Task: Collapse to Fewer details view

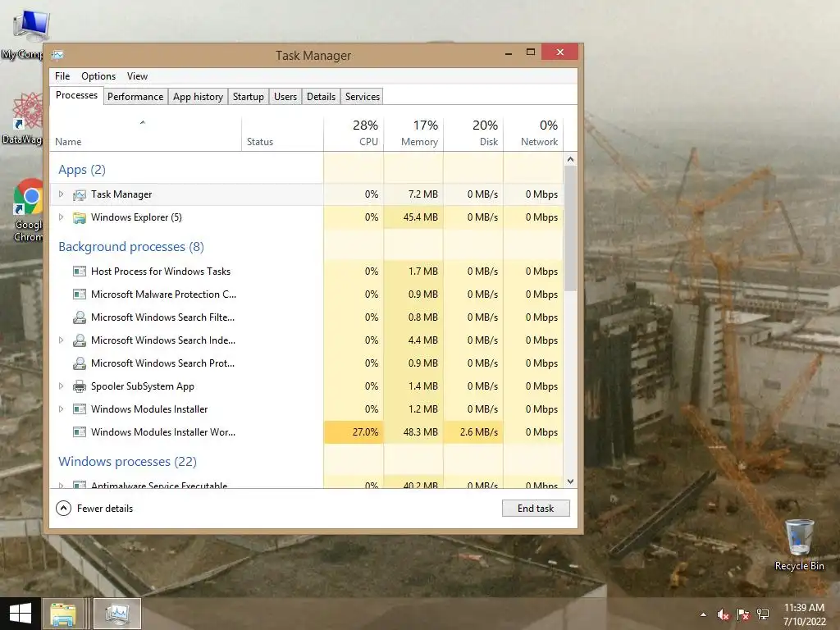Action: coord(94,509)
